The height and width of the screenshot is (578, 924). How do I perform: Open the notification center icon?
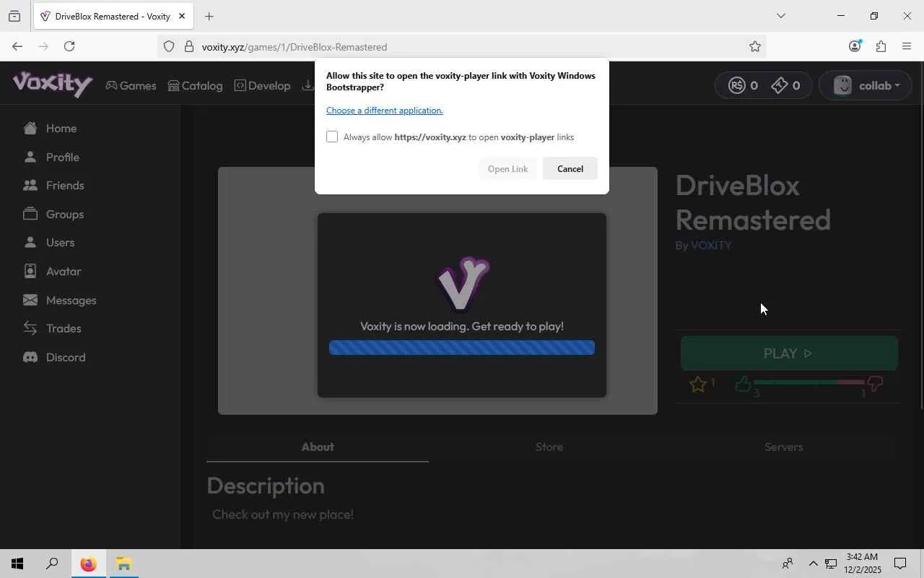tap(900, 564)
